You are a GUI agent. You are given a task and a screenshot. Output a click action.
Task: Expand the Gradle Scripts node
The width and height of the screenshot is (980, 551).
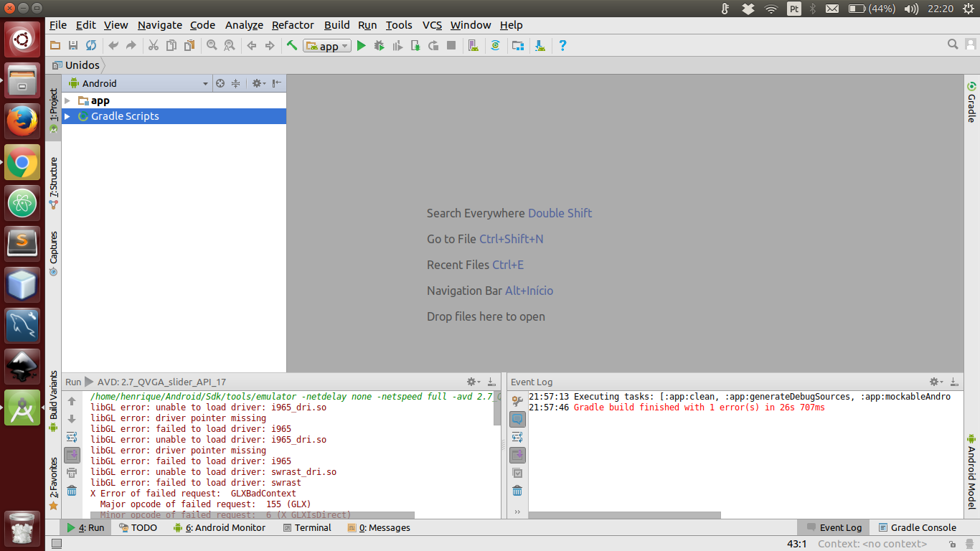tap(67, 116)
